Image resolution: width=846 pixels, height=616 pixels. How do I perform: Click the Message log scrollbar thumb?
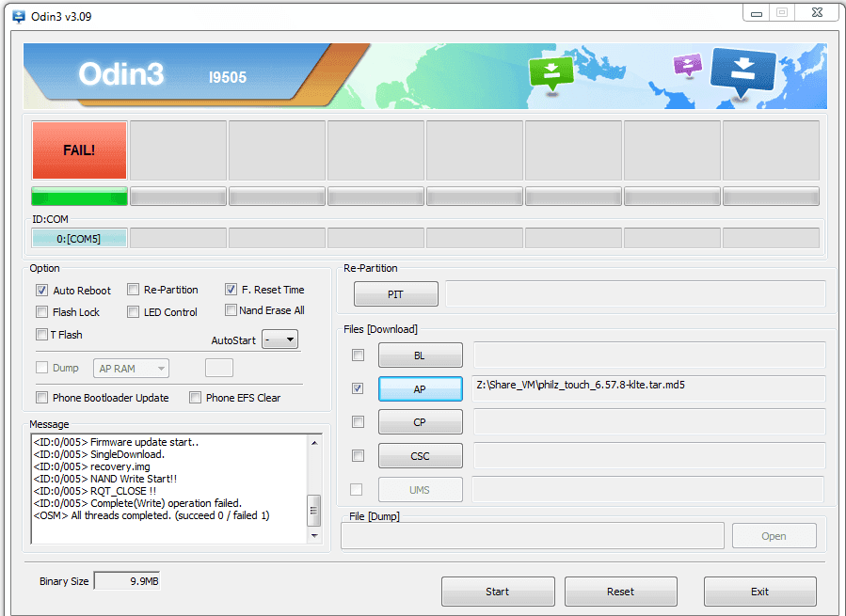tap(314, 511)
